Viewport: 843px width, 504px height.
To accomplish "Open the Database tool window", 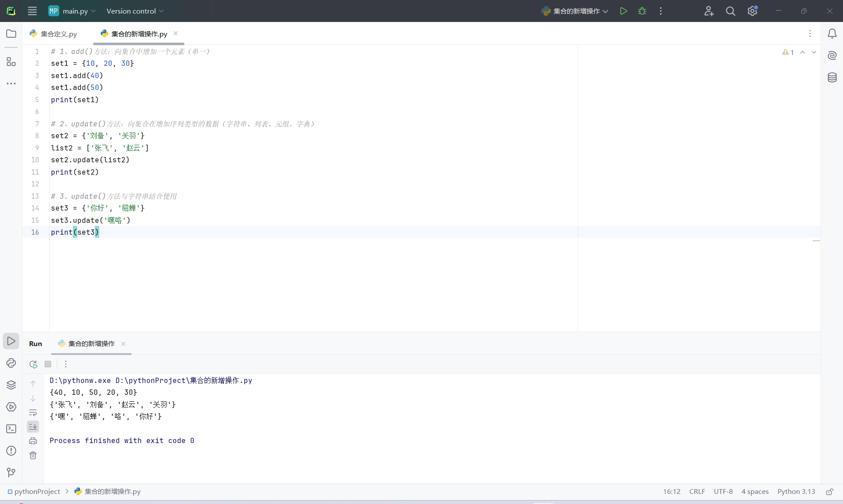I will (x=832, y=78).
